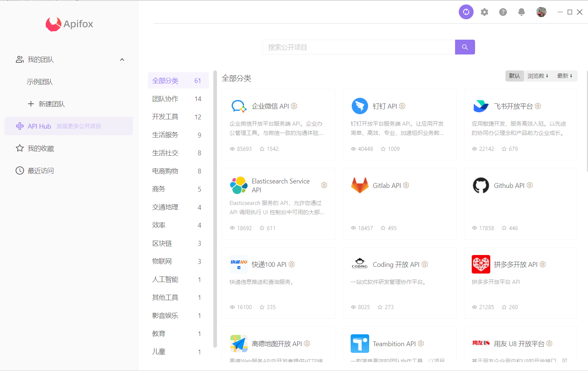Click the purple sync refresh icon
The image size is (588, 371).
tap(466, 12)
